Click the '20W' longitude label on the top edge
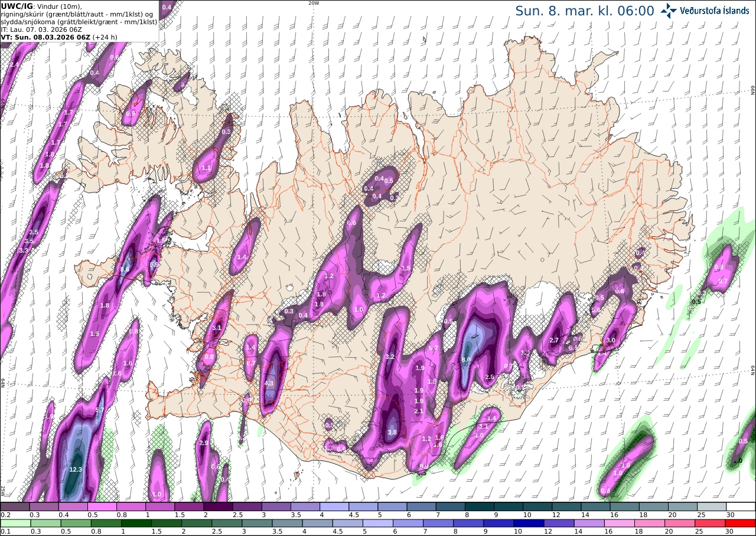Viewport: 756px width, 536px height. click(x=314, y=3)
